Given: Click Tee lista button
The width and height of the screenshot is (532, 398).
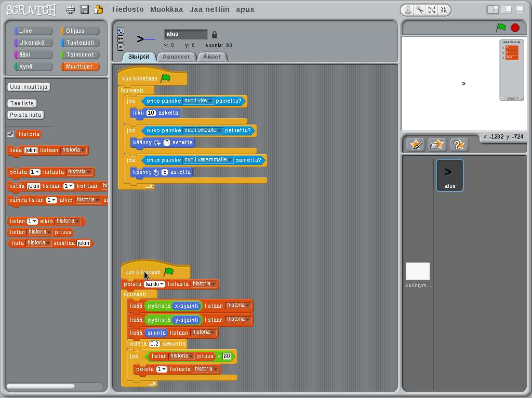Looking at the screenshot, I should [22, 103].
